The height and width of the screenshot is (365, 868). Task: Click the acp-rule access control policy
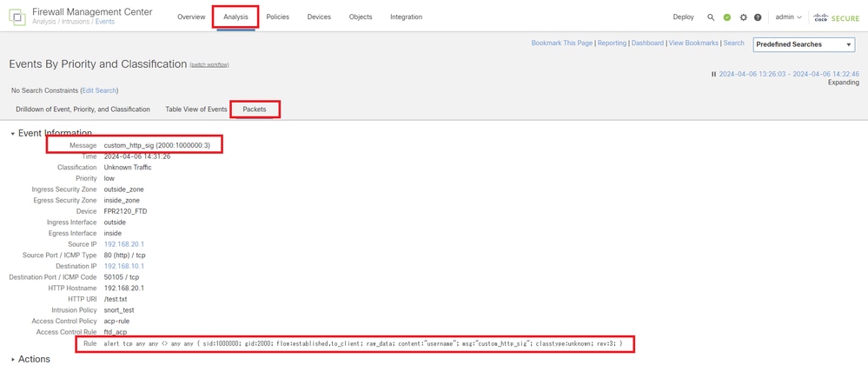coord(116,322)
